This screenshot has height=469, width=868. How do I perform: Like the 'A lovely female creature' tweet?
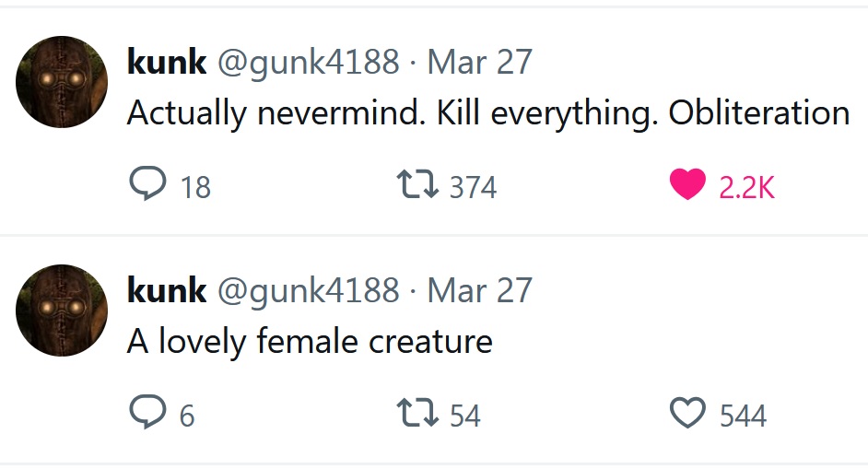(687, 414)
